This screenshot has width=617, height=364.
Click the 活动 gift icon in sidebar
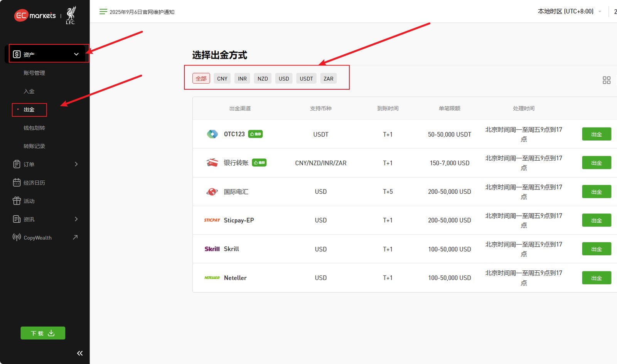(x=16, y=201)
